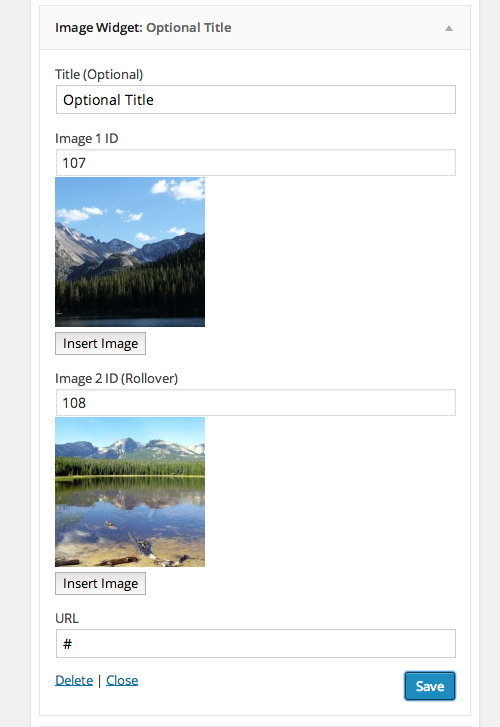500x727 pixels.
Task: Save the widget settings
Action: click(429, 686)
